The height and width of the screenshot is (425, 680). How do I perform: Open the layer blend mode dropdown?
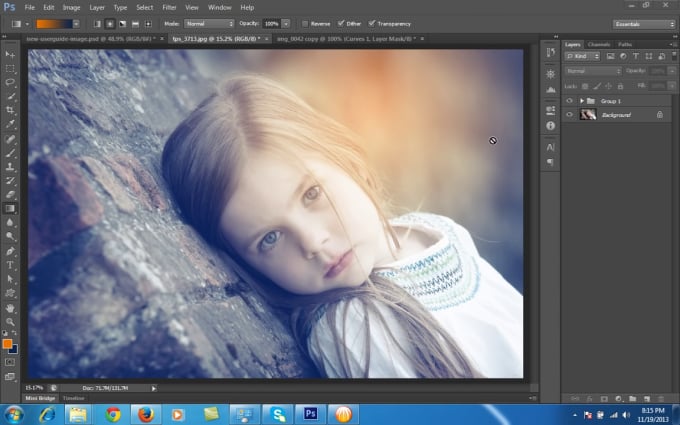[593, 71]
